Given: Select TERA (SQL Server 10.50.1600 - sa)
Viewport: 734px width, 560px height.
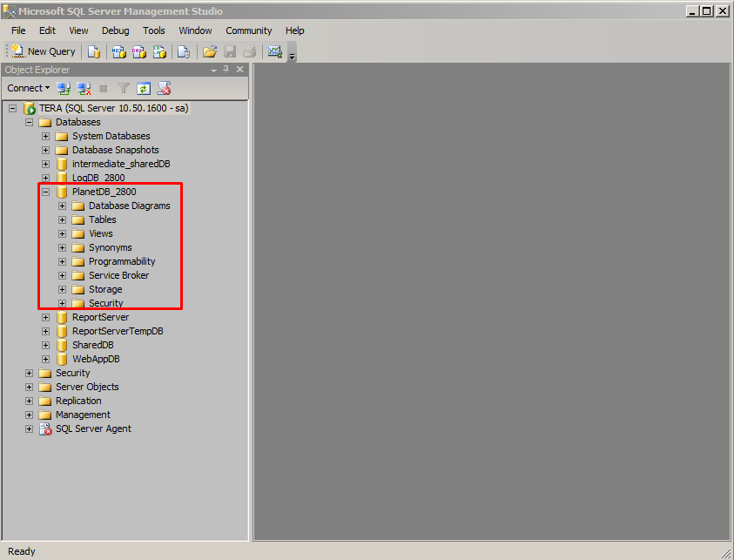Looking at the screenshot, I should coord(114,108).
